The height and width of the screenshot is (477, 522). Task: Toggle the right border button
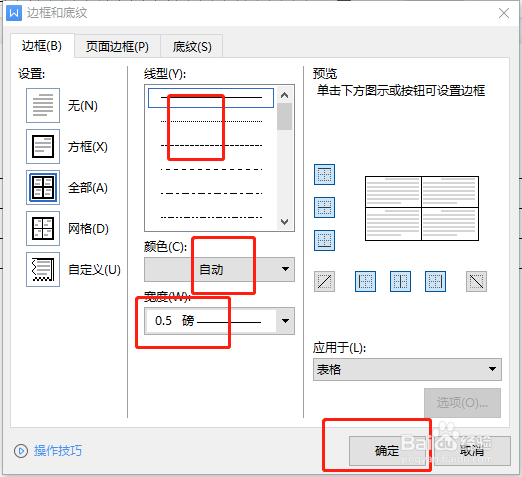[435, 282]
